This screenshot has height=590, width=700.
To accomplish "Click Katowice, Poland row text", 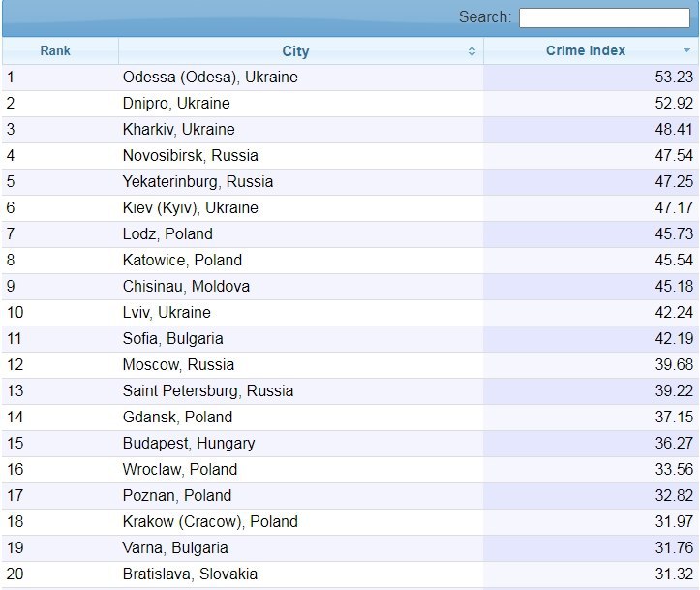I will (x=182, y=261).
